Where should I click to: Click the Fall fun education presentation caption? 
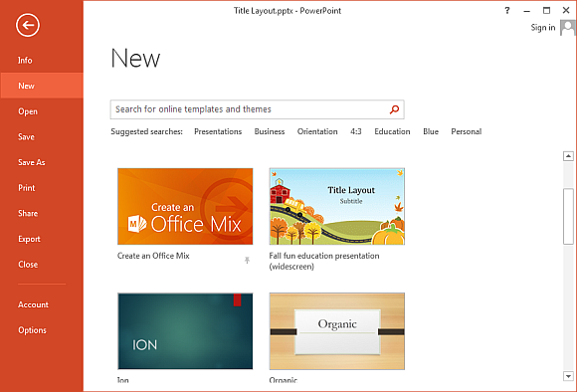point(324,261)
